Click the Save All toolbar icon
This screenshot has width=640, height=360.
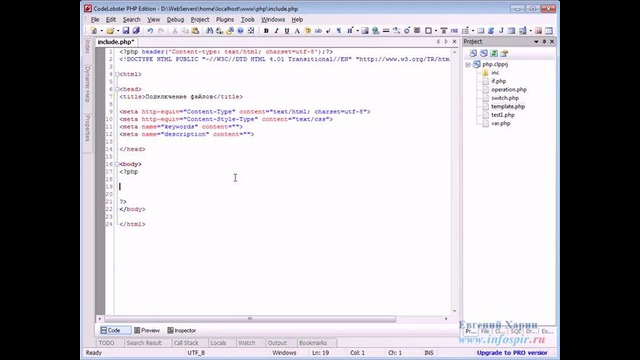pos(136,31)
